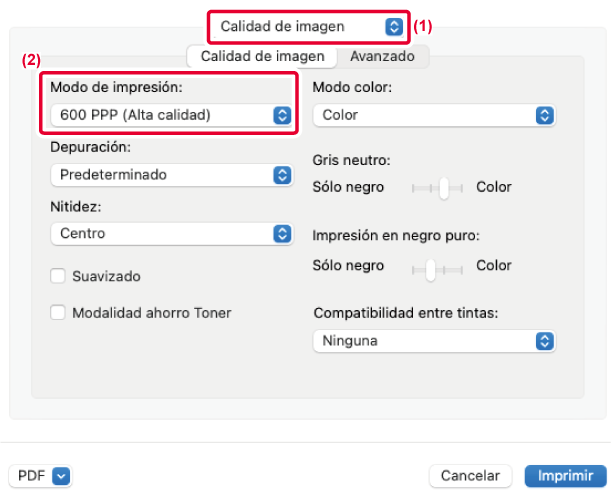The height and width of the screenshot is (494, 611).
Task: Enable Modalidad ahorro Toner checkbox
Action: pos(59,313)
